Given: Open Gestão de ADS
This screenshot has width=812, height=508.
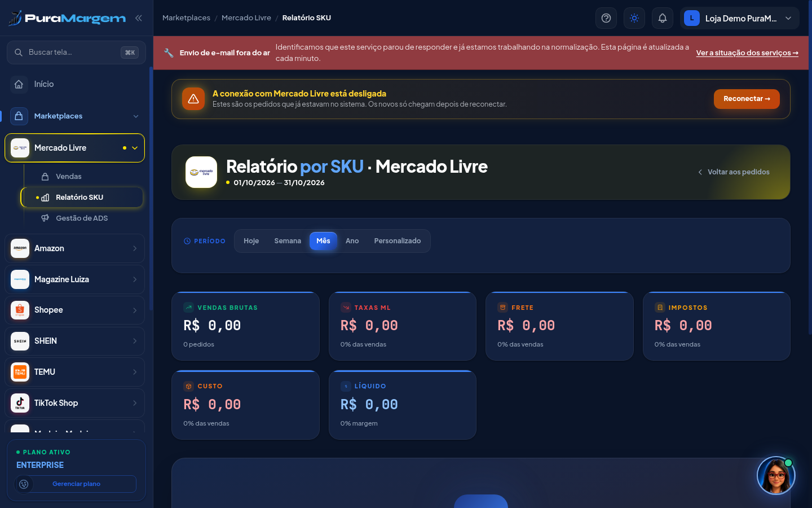Looking at the screenshot, I should pos(82,218).
